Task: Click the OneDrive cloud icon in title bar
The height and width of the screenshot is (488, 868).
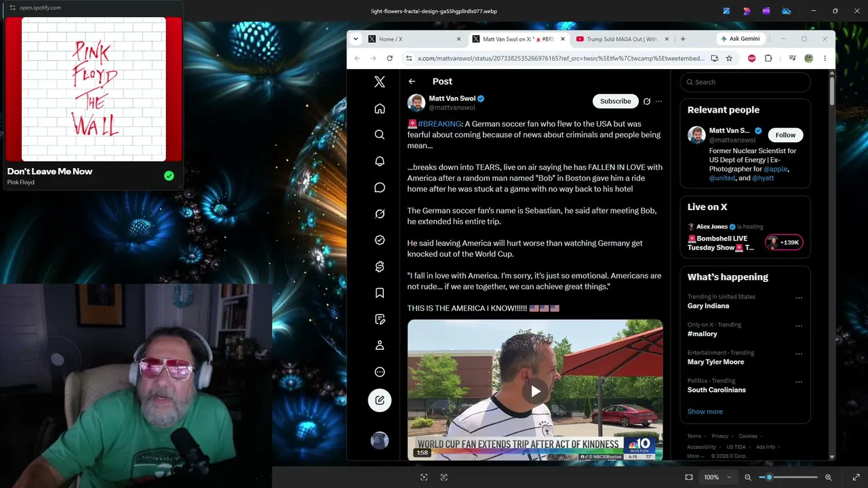Action: pyautogui.click(x=787, y=11)
